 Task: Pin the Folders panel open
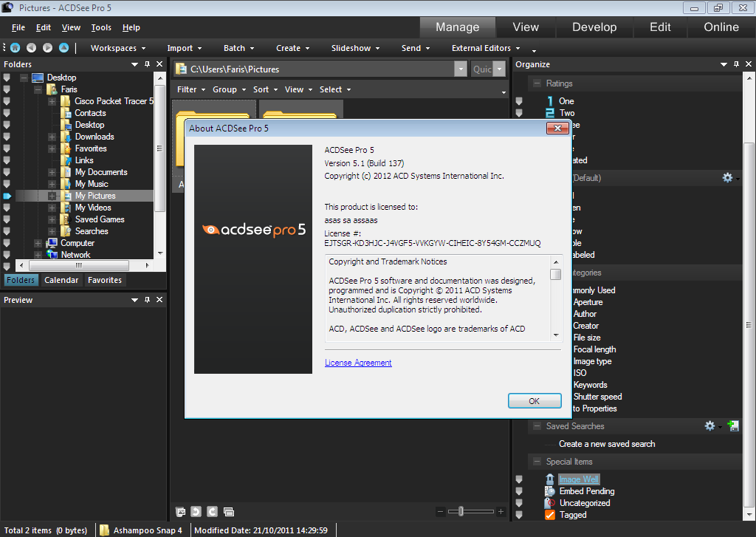[x=147, y=64]
